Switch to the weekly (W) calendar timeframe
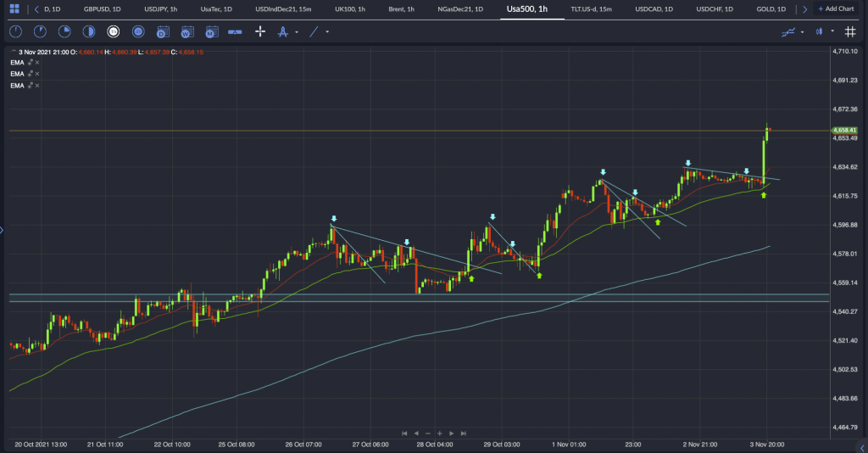The image size is (868, 453). coord(187,32)
